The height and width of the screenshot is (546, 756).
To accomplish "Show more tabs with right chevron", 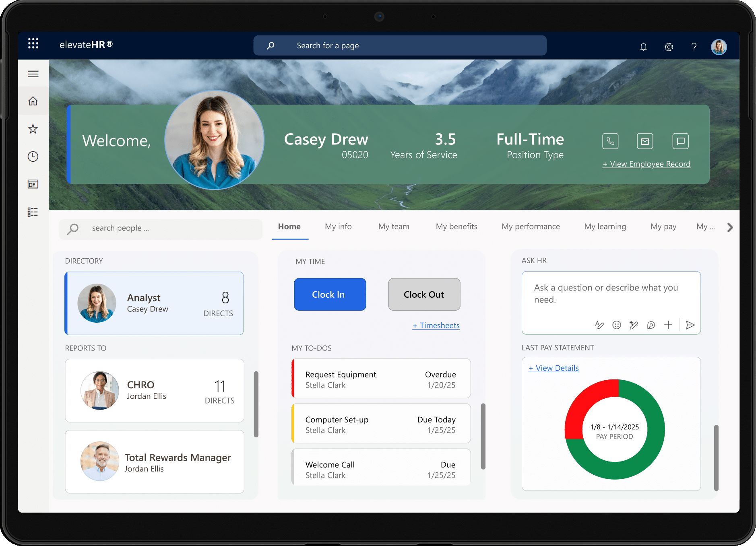I will pyautogui.click(x=730, y=227).
